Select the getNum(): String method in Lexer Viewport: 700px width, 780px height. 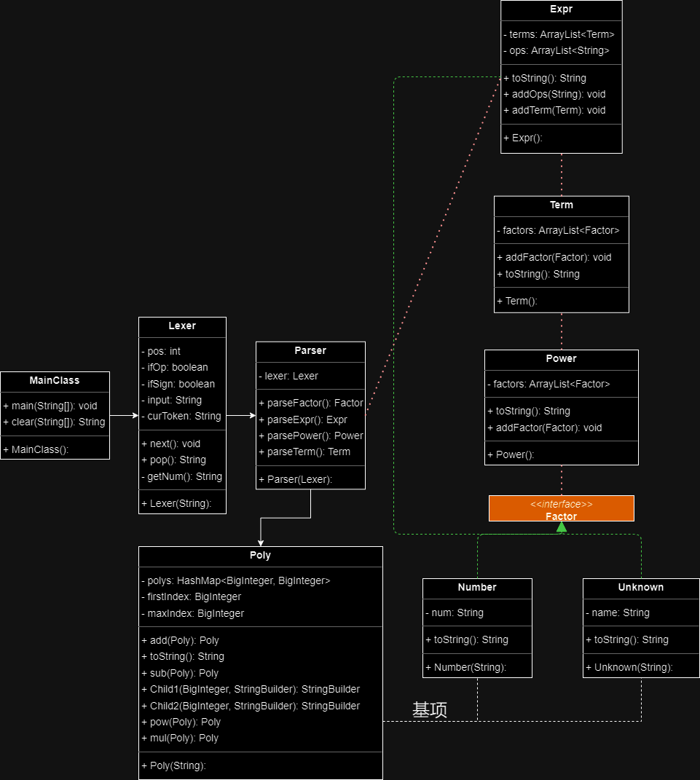182,476
